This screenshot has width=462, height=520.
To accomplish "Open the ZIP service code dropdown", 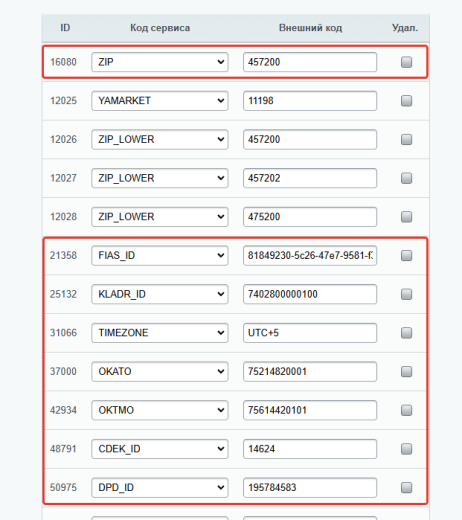I will (160, 62).
